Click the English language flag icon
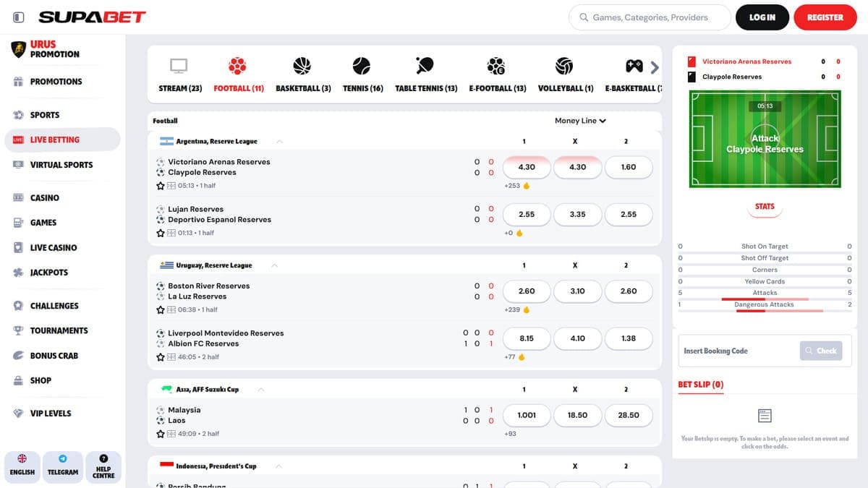868x488 pixels. click(x=22, y=458)
